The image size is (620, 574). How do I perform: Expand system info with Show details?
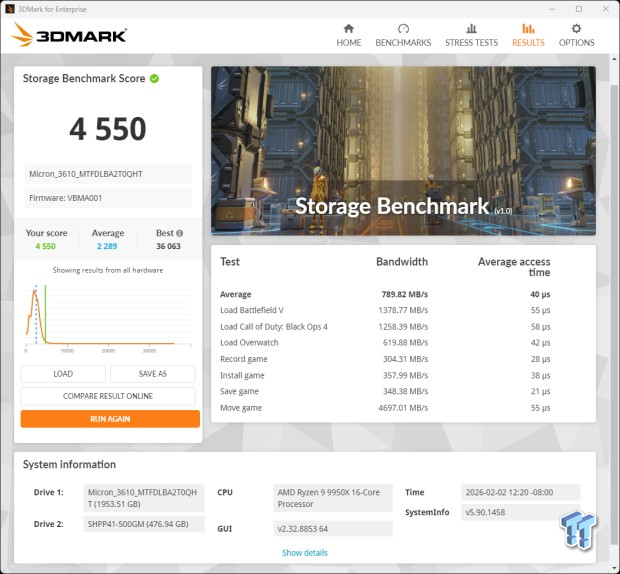pos(304,553)
